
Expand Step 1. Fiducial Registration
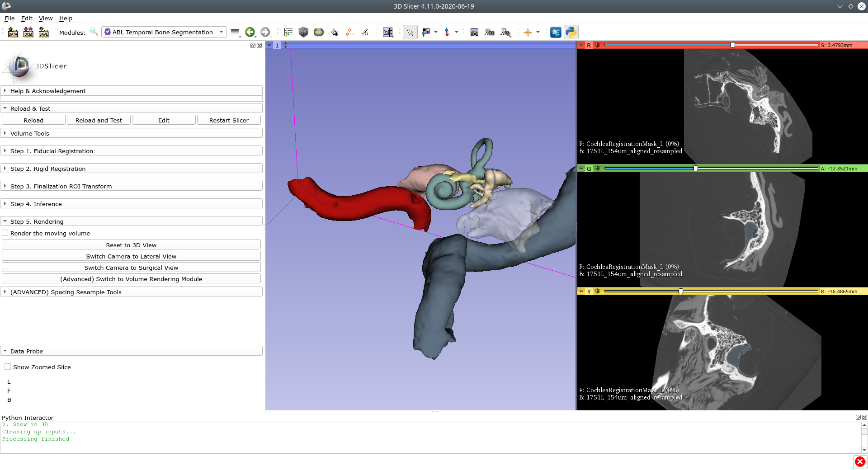click(132, 151)
